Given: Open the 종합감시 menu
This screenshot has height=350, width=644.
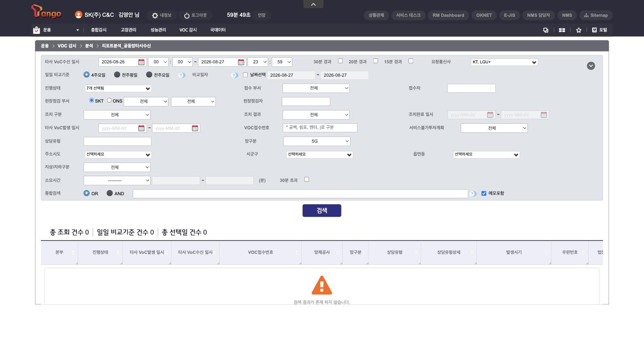Looking at the screenshot, I should [99, 30].
